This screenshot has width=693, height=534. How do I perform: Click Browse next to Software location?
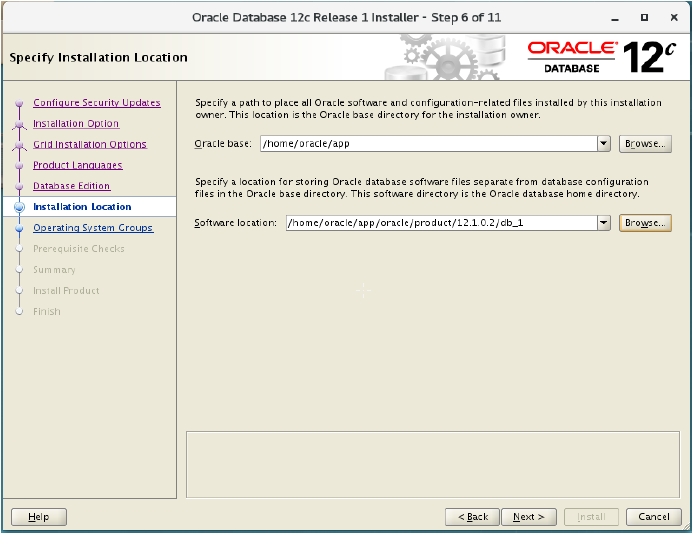(645, 223)
